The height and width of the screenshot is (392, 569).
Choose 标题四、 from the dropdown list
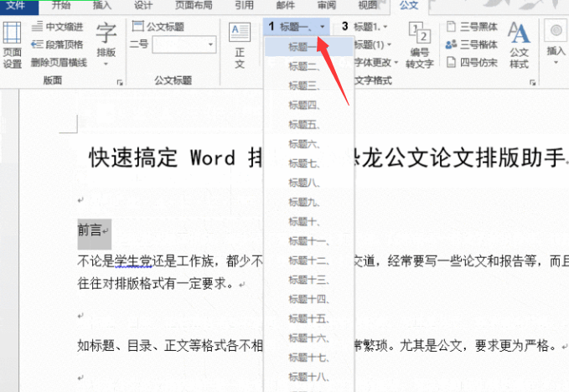[309, 106]
